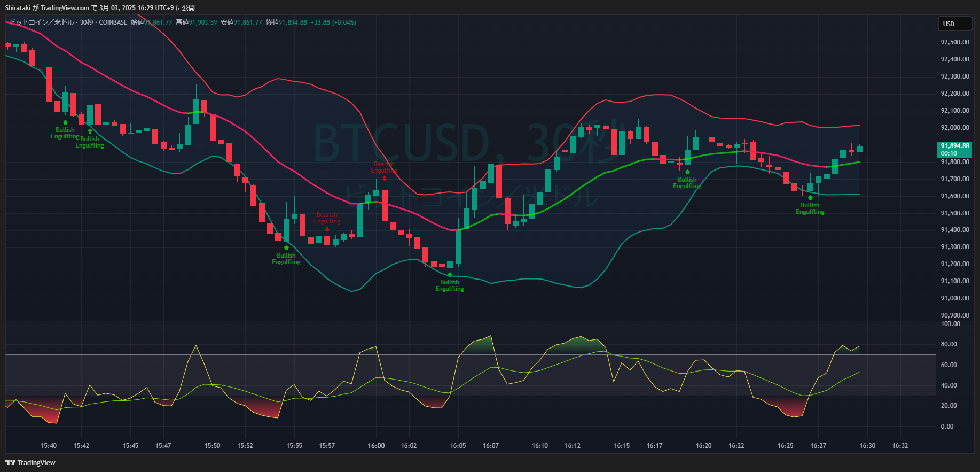Click the Bearish Engulfing label near 16:00
The width and height of the screenshot is (980, 472).
coord(384,167)
